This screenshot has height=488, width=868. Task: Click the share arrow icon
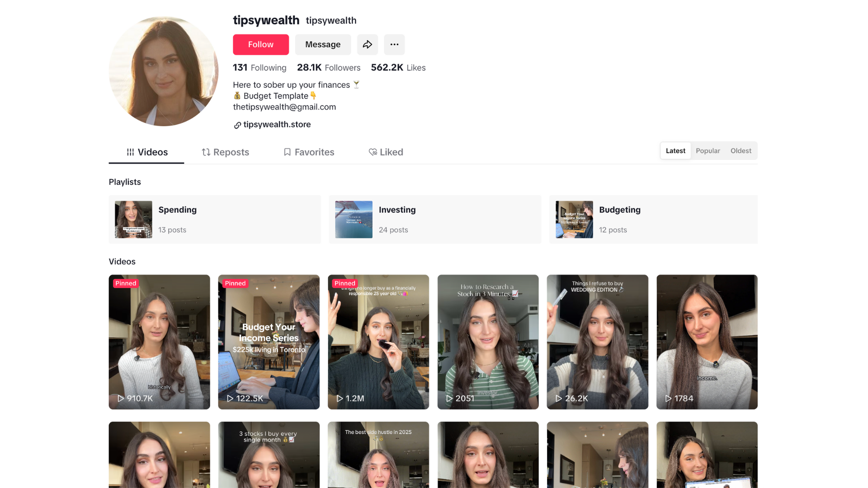pyautogui.click(x=367, y=44)
